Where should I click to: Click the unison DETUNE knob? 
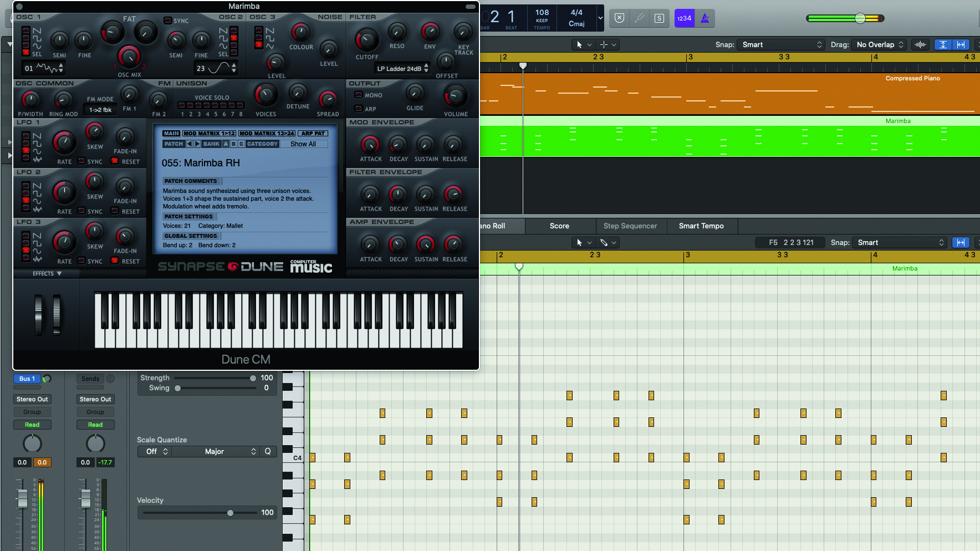coord(298,93)
